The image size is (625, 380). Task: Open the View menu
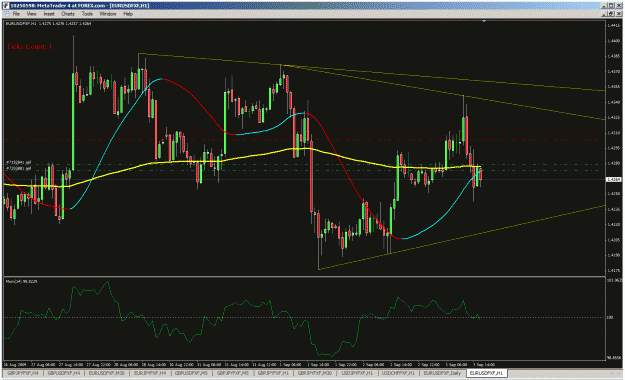31,14
